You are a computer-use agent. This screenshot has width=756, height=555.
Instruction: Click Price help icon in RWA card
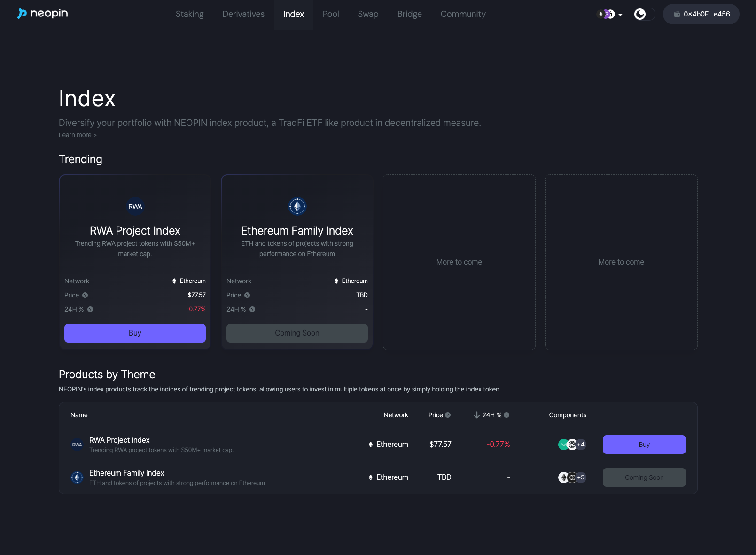tap(85, 295)
